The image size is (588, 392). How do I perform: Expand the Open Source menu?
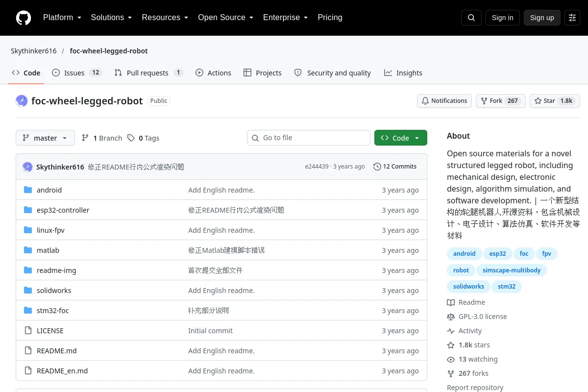tap(226, 18)
